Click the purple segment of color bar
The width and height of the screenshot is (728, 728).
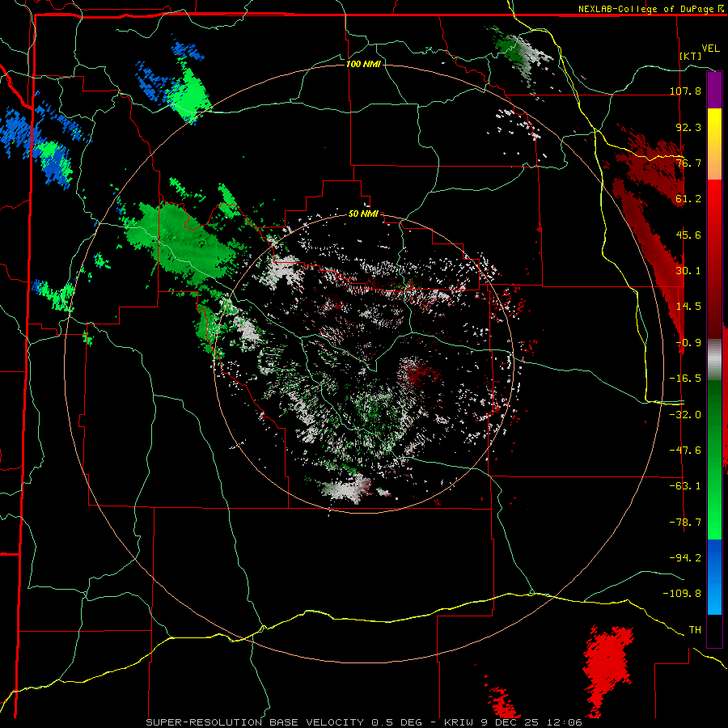click(714, 90)
